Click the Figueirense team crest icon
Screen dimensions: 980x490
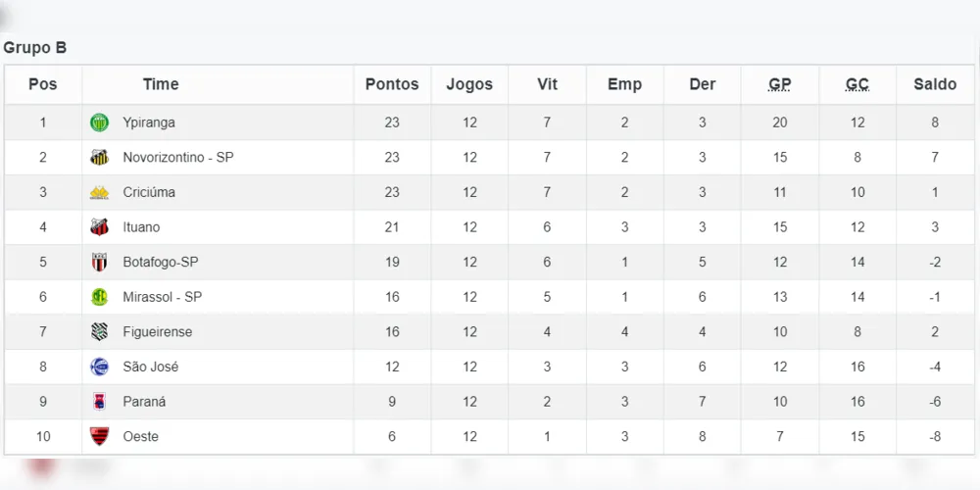(x=99, y=332)
